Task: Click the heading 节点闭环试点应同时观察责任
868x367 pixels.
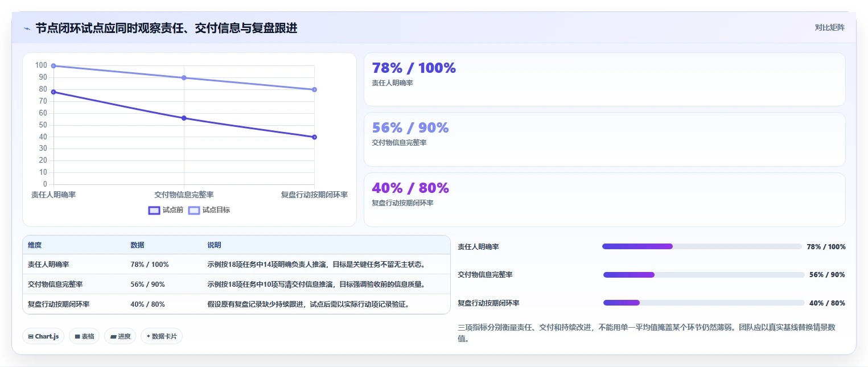Action: pos(166,28)
